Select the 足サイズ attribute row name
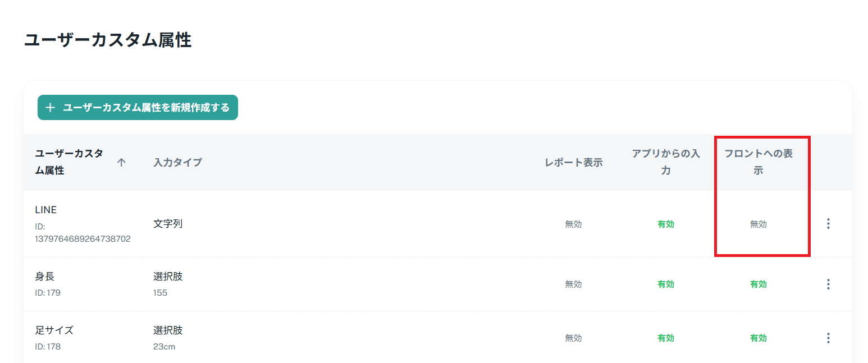The width and height of the screenshot is (868, 363). [x=54, y=330]
